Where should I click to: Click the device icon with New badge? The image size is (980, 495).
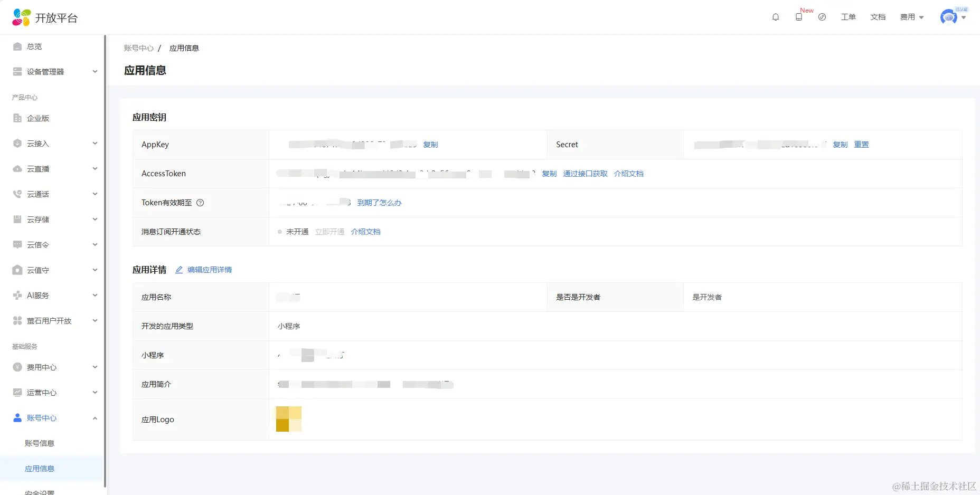[x=799, y=17]
